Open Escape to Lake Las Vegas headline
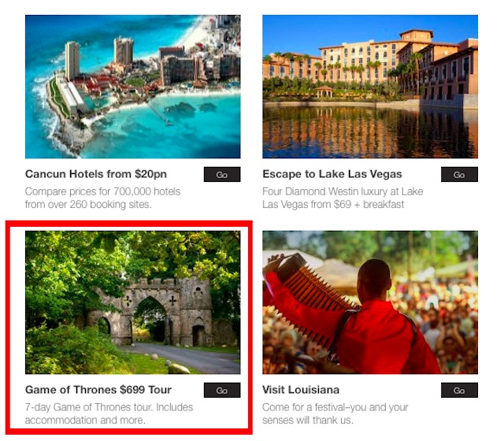The image size is (504, 441). pyautogui.click(x=332, y=174)
